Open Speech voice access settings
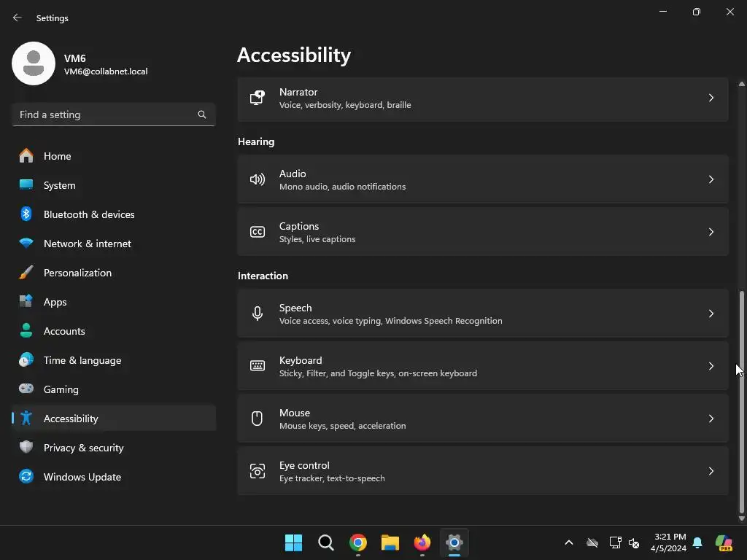The image size is (747, 560). [x=483, y=314]
